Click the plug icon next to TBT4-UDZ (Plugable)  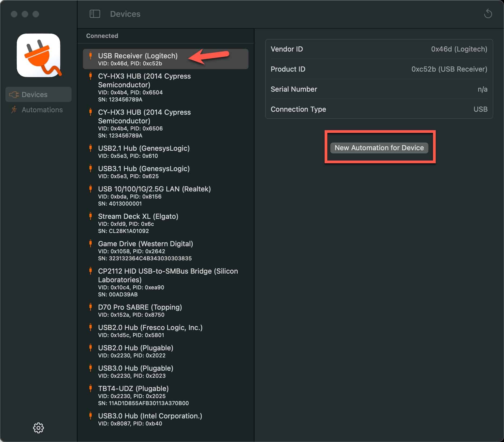(91, 388)
